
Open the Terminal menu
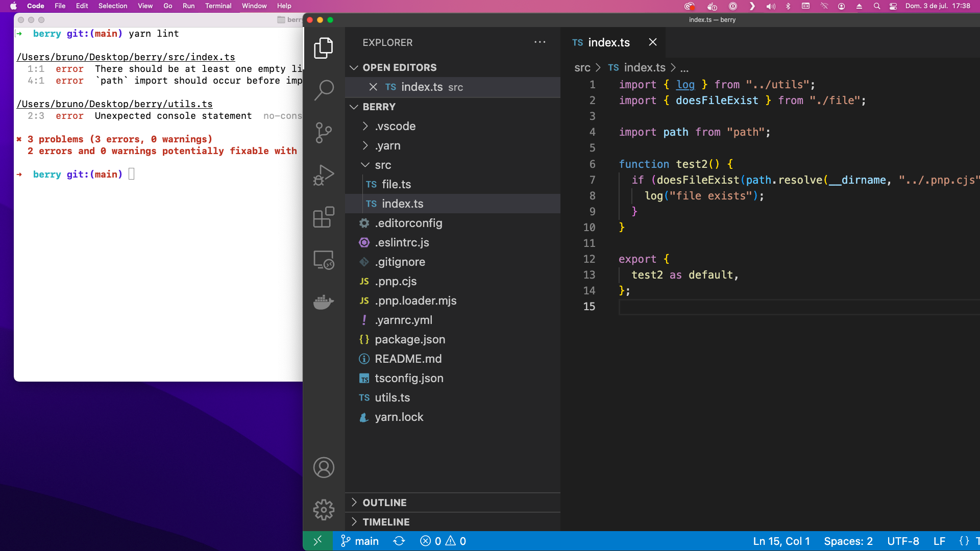[x=218, y=6]
